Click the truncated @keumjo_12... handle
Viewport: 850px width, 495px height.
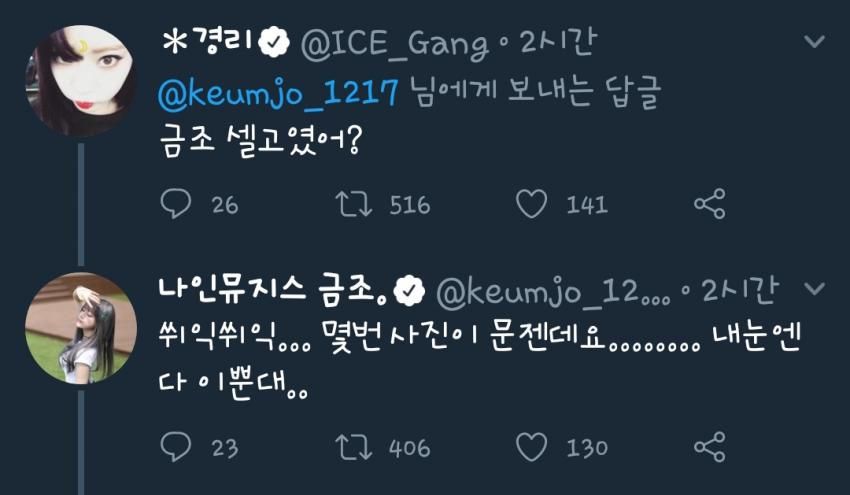(x=554, y=292)
